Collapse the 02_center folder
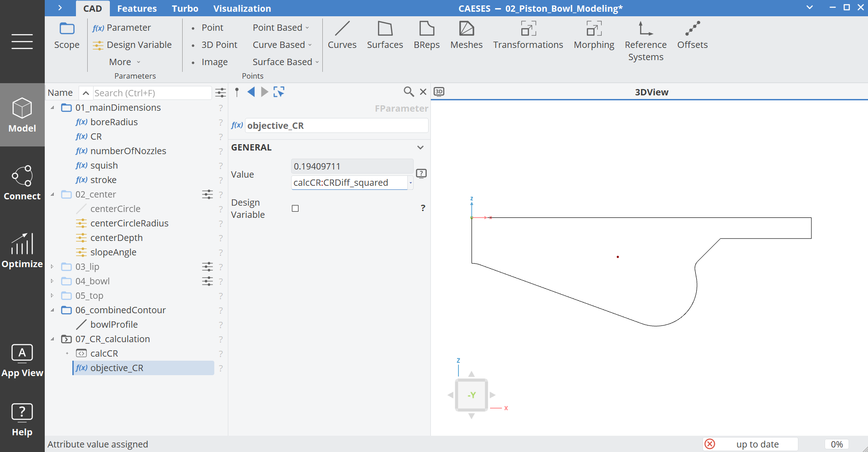The height and width of the screenshot is (452, 868). (x=52, y=194)
